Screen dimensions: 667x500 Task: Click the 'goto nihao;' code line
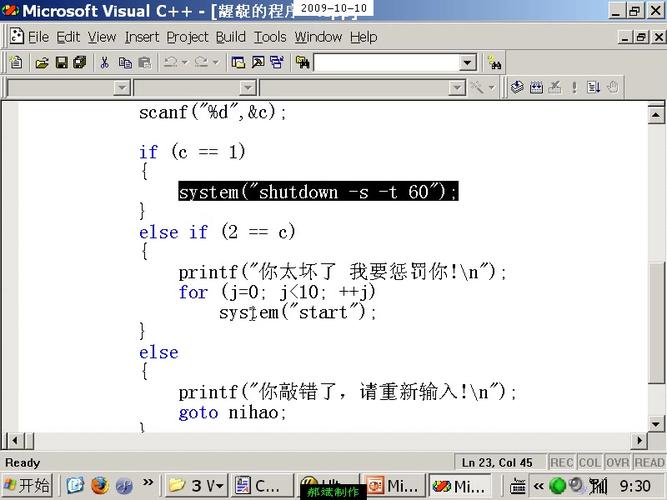(x=232, y=412)
